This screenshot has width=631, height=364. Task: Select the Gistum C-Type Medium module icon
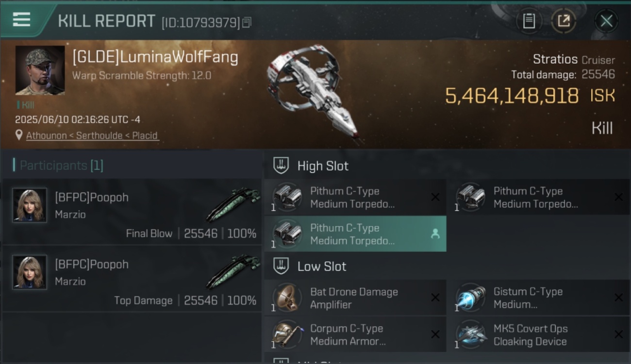point(470,298)
